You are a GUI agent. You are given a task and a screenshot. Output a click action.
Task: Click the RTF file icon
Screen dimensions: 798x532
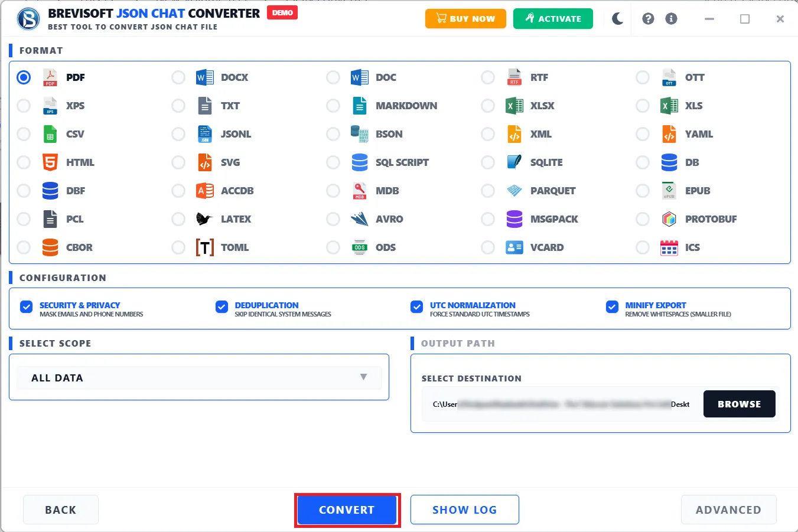(x=514, y=77)
